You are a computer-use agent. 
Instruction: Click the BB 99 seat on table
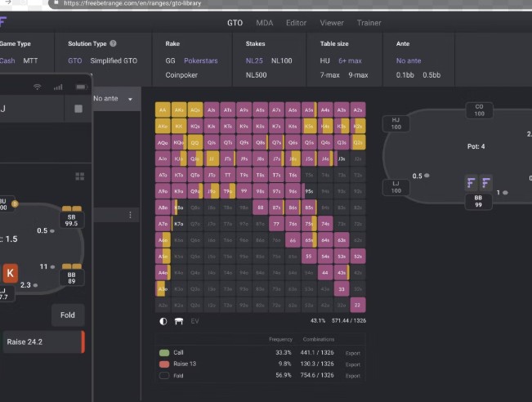pyautogui.click(x=478, y=201)
